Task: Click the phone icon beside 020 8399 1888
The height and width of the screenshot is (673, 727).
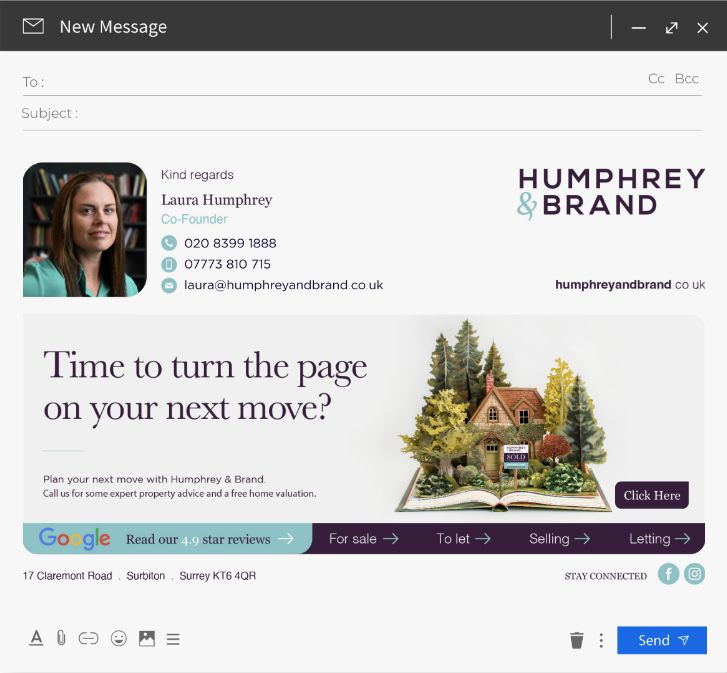Action: pyautogui.click(x=169, y=243)
